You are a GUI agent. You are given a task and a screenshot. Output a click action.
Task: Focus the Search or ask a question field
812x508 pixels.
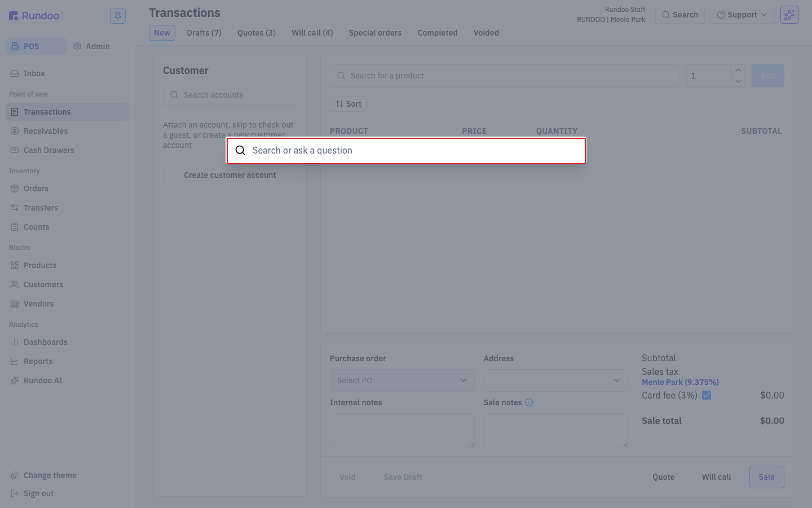[x=406, y=151]
